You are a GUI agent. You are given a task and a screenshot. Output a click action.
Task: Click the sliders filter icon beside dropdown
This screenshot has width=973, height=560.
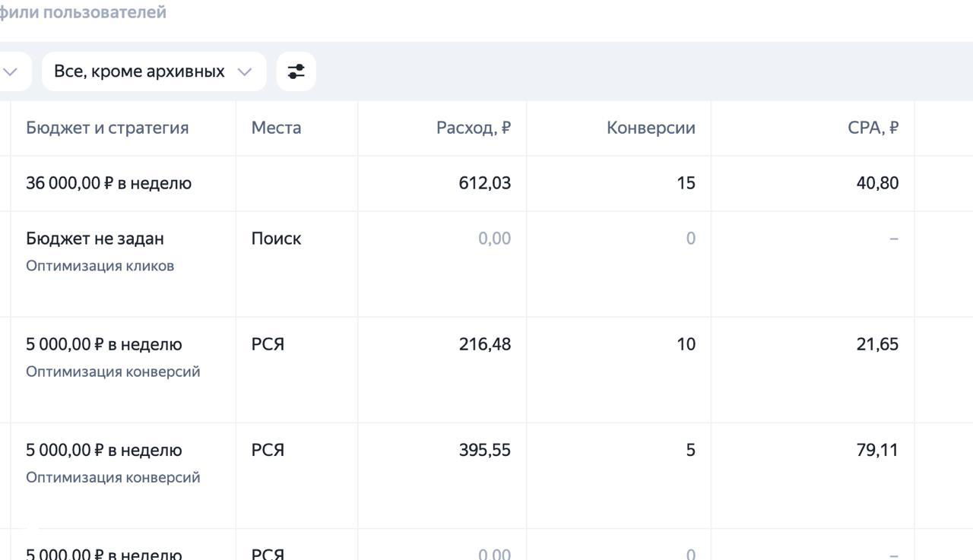pos(296,70)
